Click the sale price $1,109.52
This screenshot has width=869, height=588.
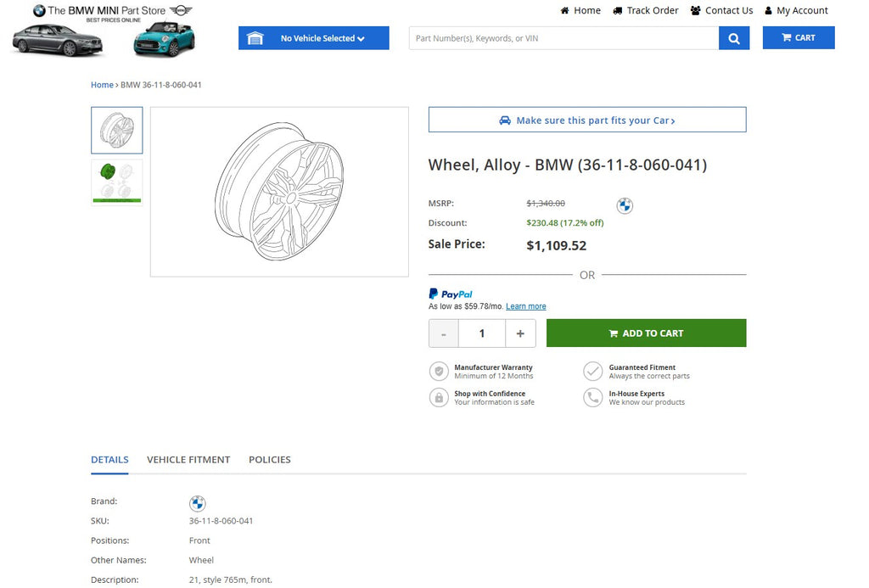[x=557, y=245]
